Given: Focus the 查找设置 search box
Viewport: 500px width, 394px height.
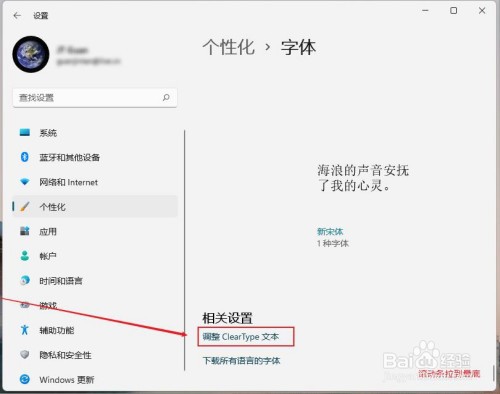Looking at the screenshot, I should (95, 98).
